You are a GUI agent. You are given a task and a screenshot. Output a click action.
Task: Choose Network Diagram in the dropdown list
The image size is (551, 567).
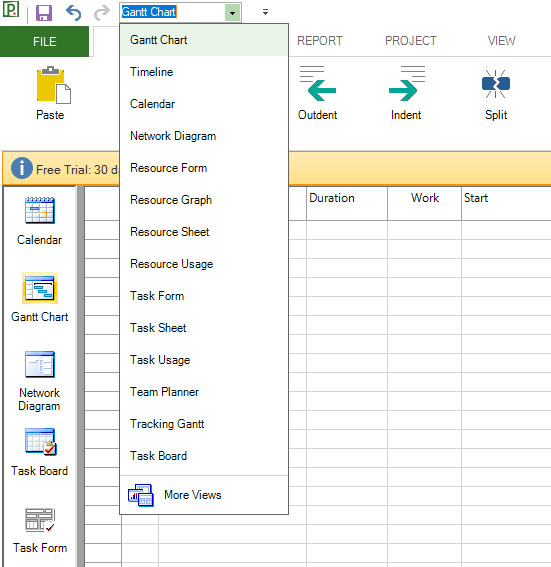(204, 136)
